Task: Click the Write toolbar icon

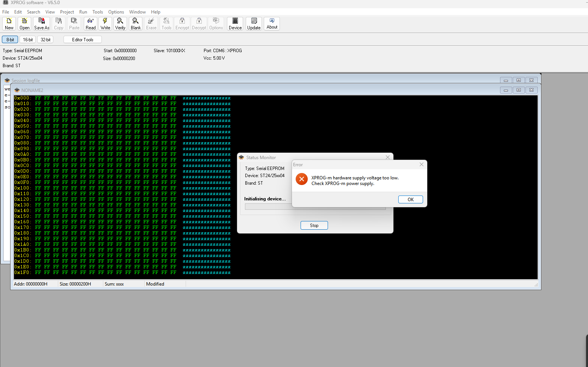Action: (x=106, y=24)
